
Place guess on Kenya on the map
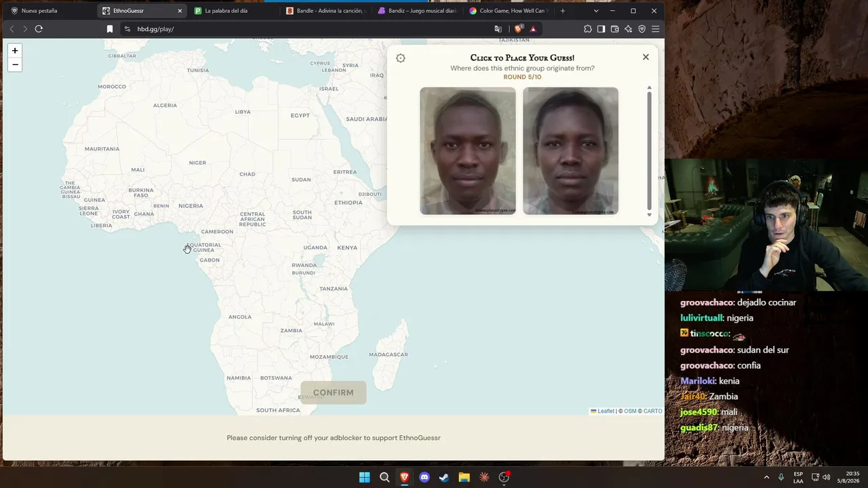coord(347,248)
